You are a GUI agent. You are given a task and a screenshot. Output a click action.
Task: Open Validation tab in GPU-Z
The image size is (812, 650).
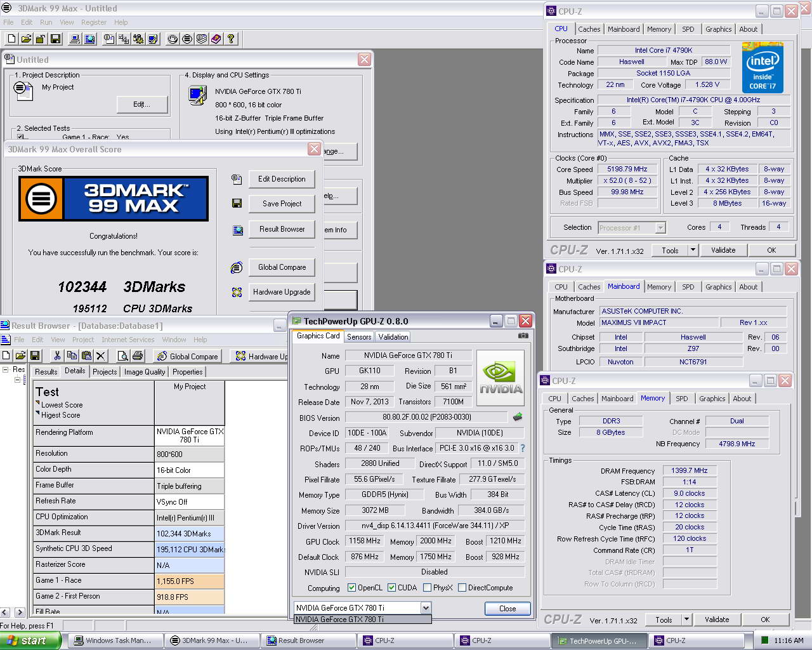tap(393, 337)
